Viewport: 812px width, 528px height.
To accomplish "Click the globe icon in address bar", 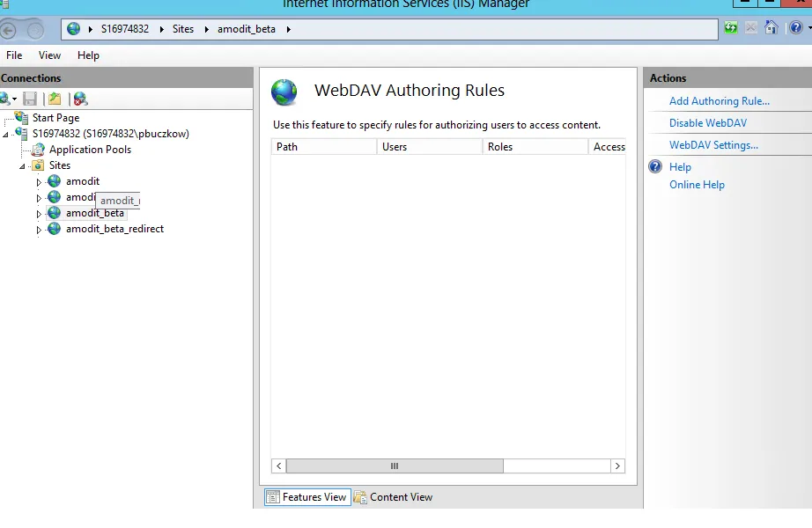I will [73, 29].
